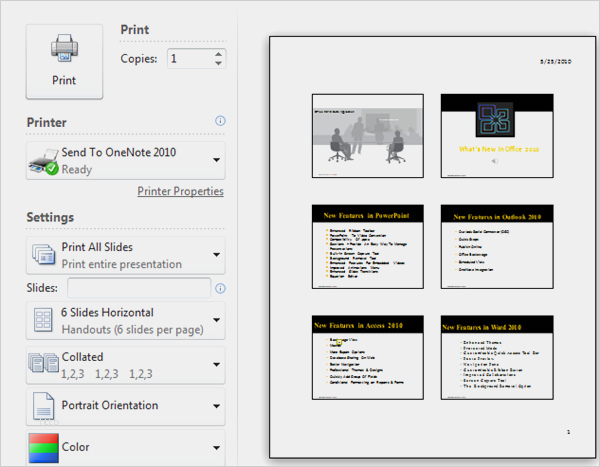
Task: Expand the Print All Slides dropdown
Action: (217, 256)
